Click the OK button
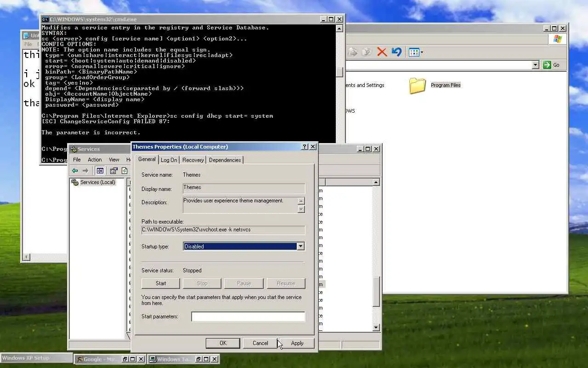The width and height of the screenshot is (588, 368). 223,343
